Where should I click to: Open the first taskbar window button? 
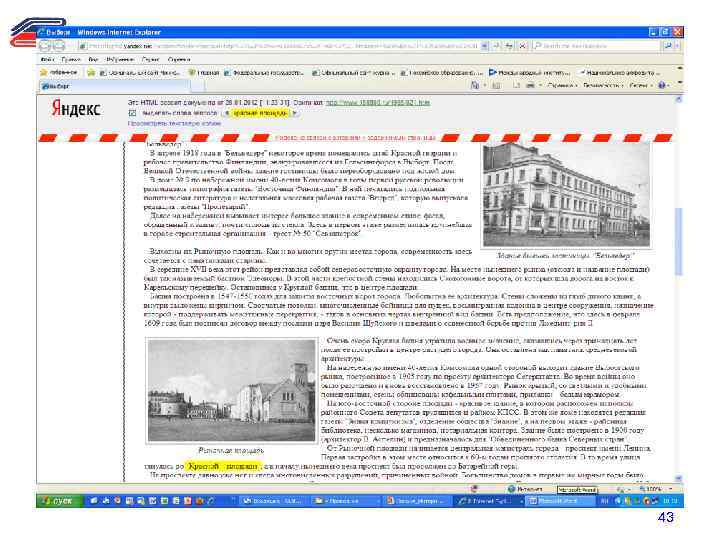point(272,501)
